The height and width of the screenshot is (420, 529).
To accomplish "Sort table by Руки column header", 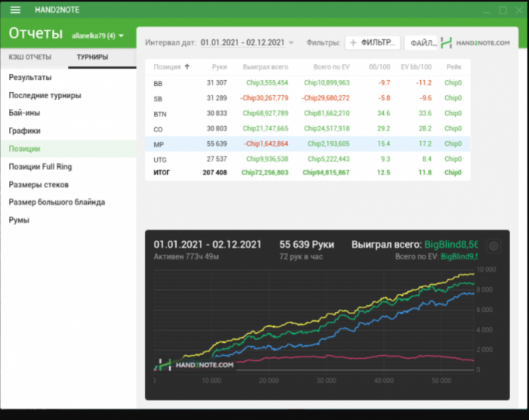I will [x=219, y=66].
